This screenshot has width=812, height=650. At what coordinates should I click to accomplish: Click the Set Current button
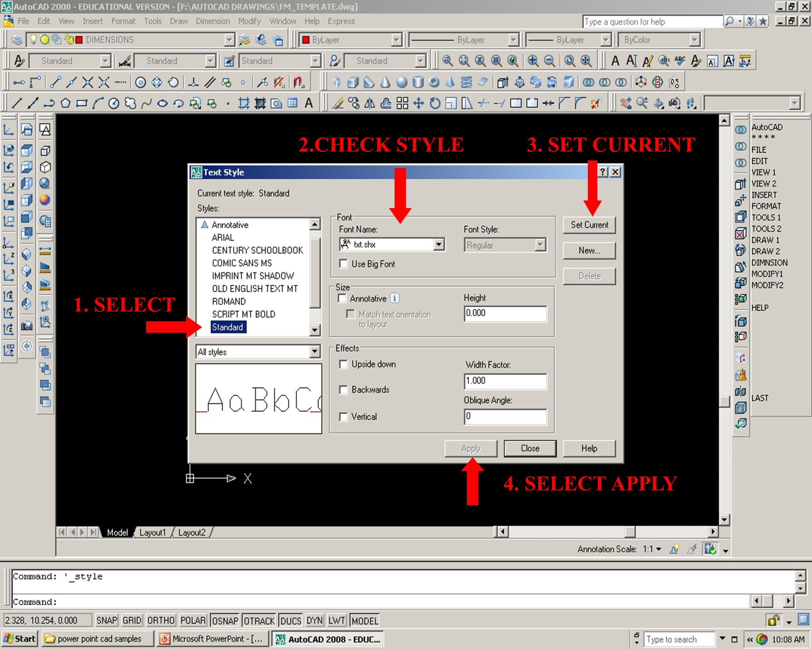tap(589, 225)
